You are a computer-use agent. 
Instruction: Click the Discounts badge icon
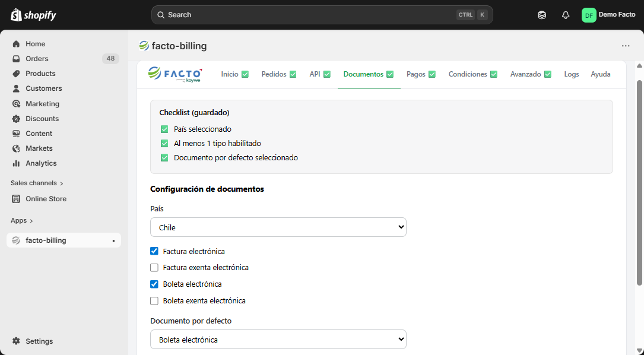click(16, 119)
